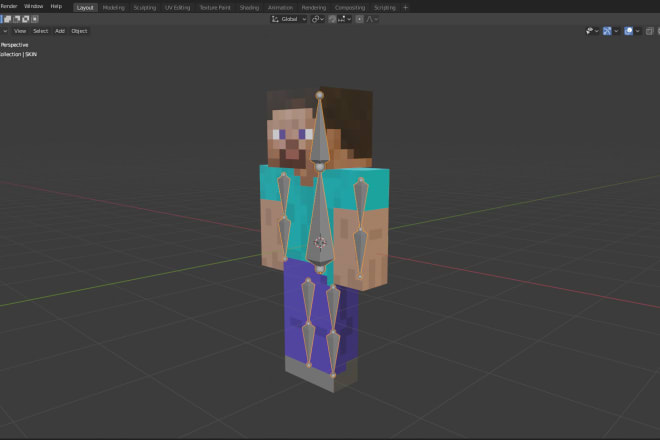The height and width of the screenshot is (440, 660).
Task: Open the Window menu
Action: tap(33, 6)
